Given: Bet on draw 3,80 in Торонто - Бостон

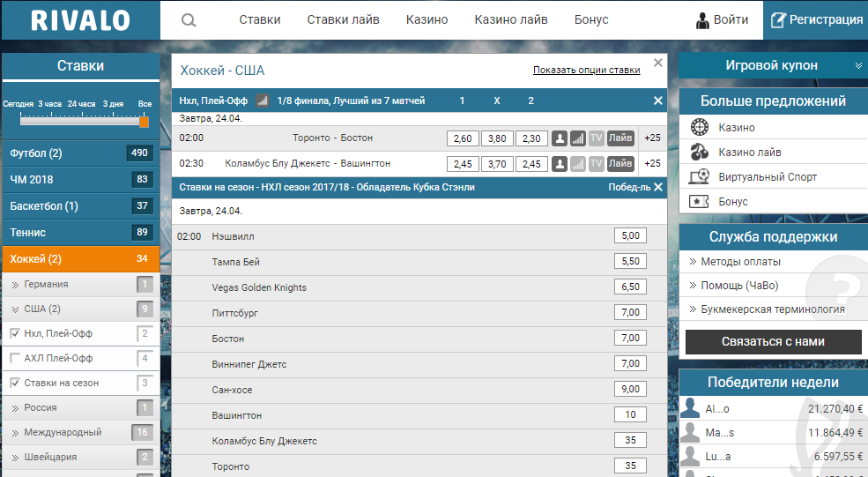Looking at the screenshot, I should [497, 138].
